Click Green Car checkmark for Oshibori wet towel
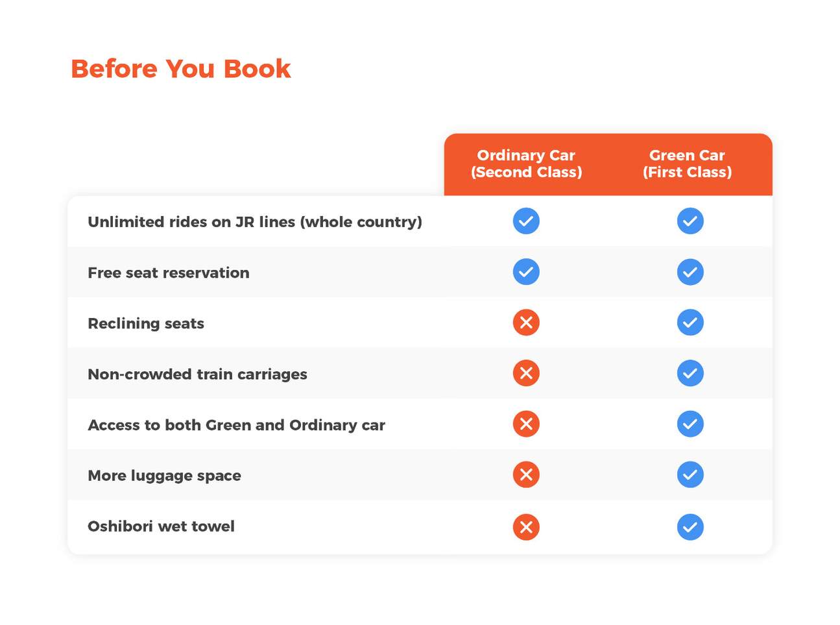The image size is (840, 625). (690, 527)
